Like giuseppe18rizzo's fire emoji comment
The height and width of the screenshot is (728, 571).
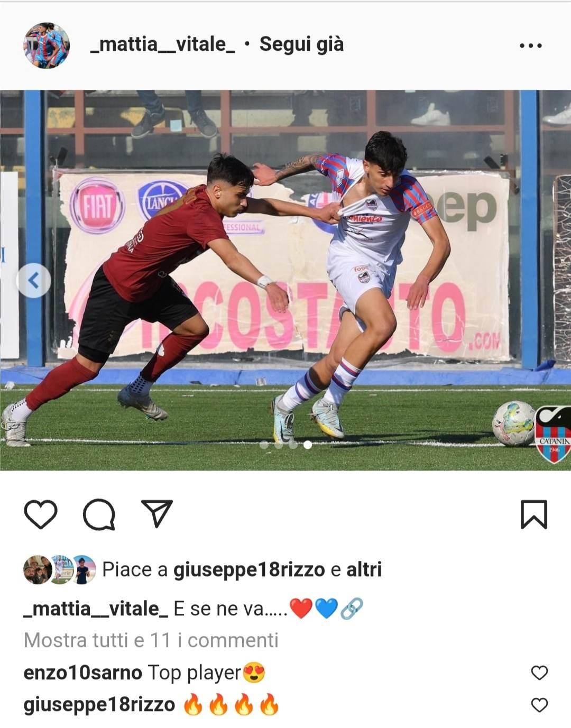point(539,705)
